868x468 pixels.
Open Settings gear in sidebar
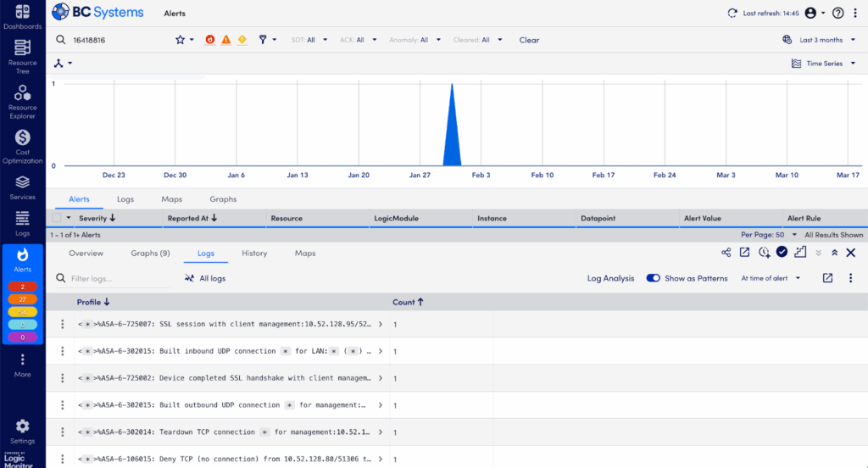pyautogui.click(x=22, y=432)
